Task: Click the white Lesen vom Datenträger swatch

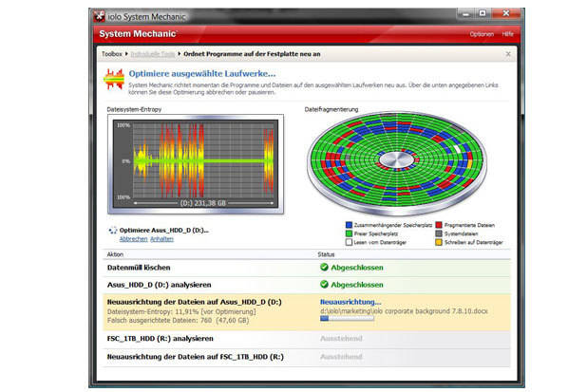Action: pyautogui.click(x=349, y=242)
